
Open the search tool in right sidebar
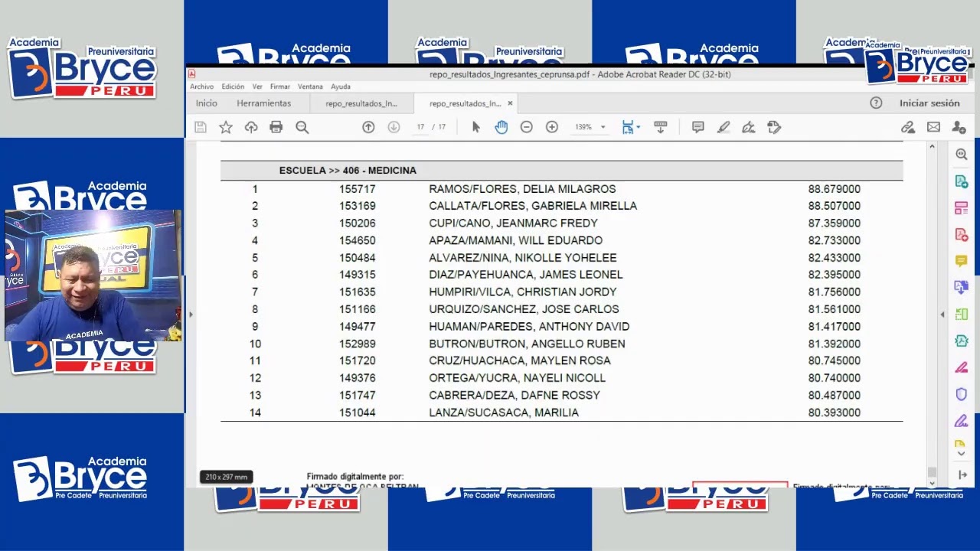962,155
